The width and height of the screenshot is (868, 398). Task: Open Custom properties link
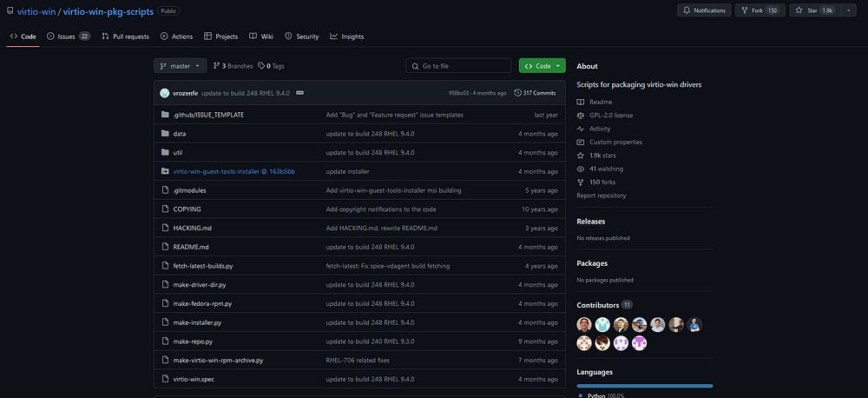(x=615, y=142)
